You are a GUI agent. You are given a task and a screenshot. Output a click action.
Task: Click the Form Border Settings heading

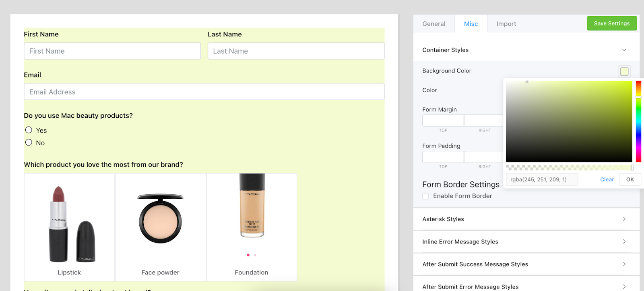coord(461,185)
